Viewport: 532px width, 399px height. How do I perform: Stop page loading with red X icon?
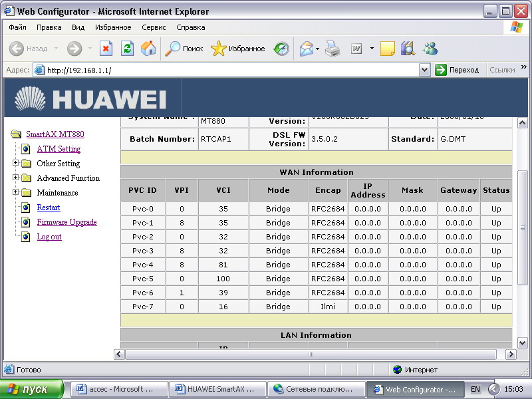[106, 49]
